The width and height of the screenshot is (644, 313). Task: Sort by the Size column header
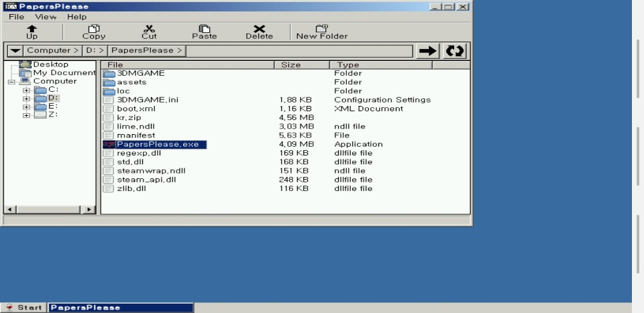click(302, 65)
